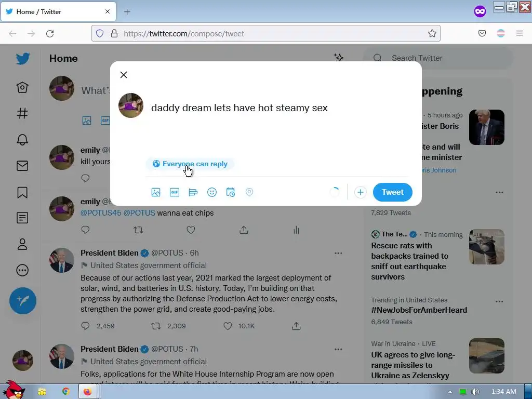This screenshot has width=532, height=399.
Task: Open President Biden 7h tweet menu
Action: tap(338, 349)
